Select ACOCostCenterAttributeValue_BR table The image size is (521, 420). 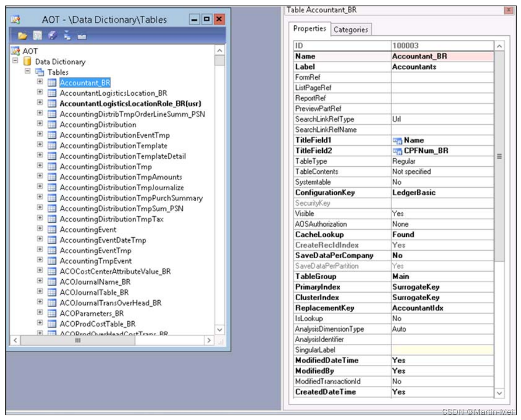point(115,272)
